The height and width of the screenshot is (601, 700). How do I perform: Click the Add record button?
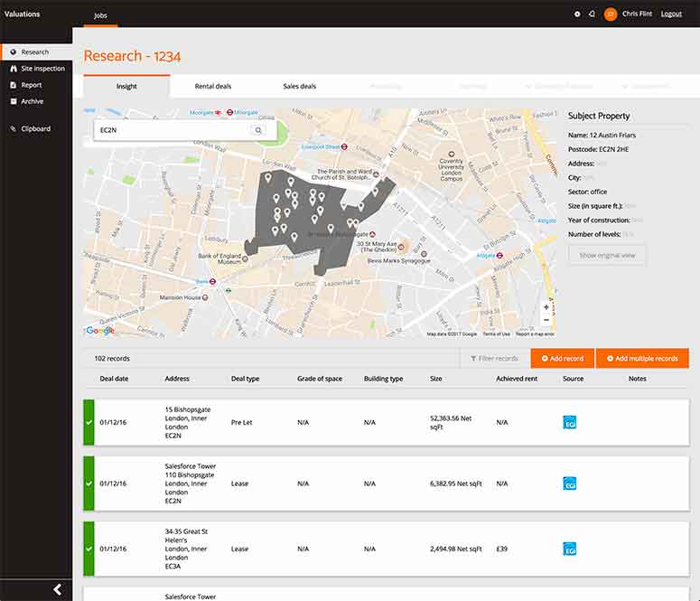(x=563, y=359)
